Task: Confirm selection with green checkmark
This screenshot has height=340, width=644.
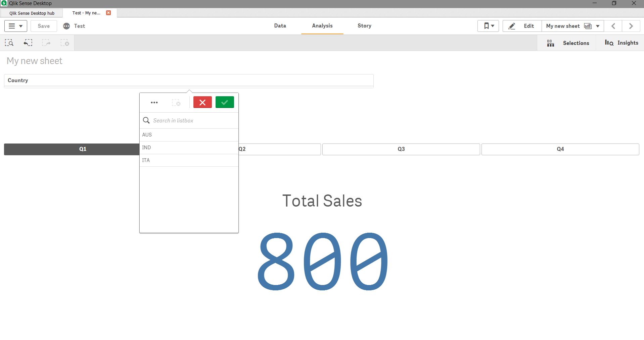Action: (x=225, y=102)
